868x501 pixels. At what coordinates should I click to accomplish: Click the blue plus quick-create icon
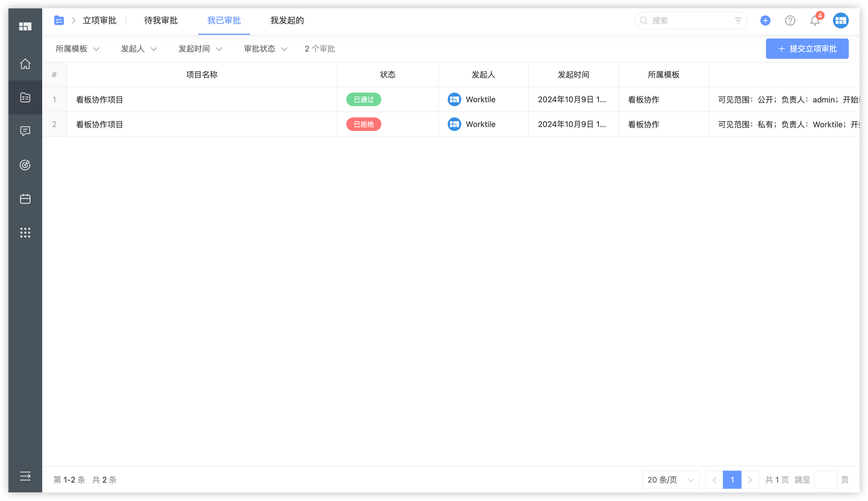click(x=765, y=20)
